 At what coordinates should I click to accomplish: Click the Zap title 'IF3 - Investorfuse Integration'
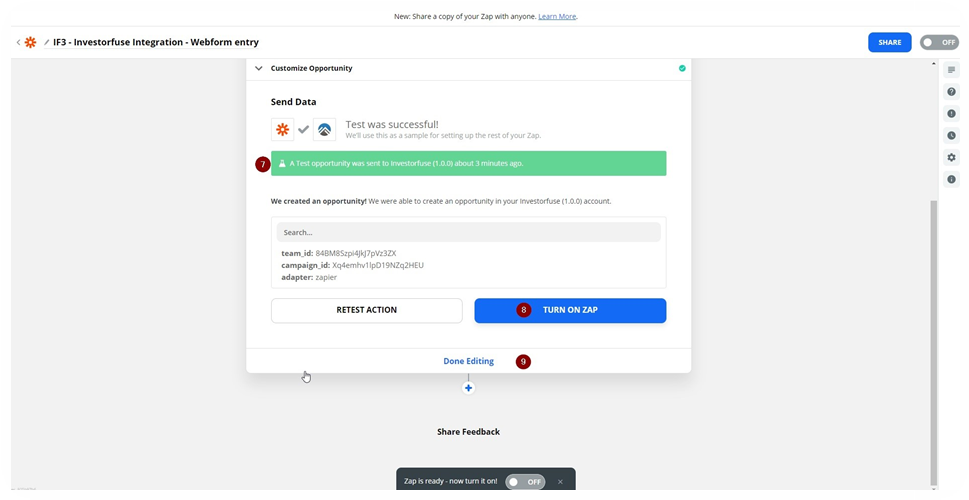pyautogui.click(x=156, y=43)
